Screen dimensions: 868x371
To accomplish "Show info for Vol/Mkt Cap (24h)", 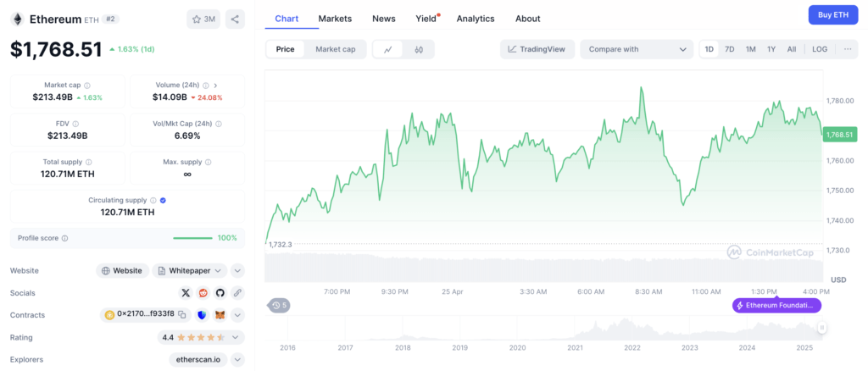I will click(219, 124).
